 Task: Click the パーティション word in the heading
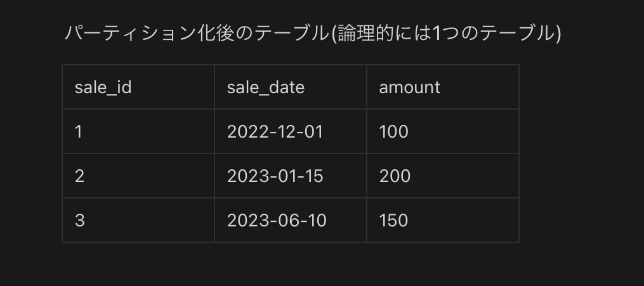(130, 34)
